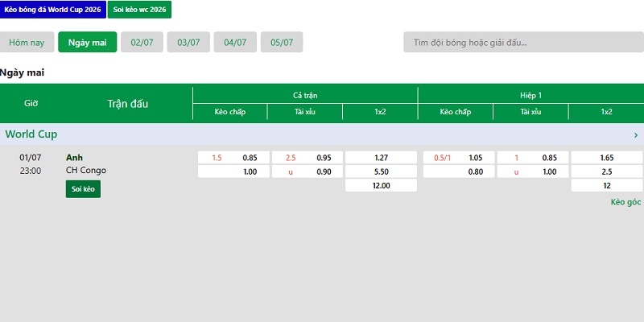Screen dimensions: 644x322
Task: Select under odds 0.90 full-match cell
Action: [x=308, y=171]
